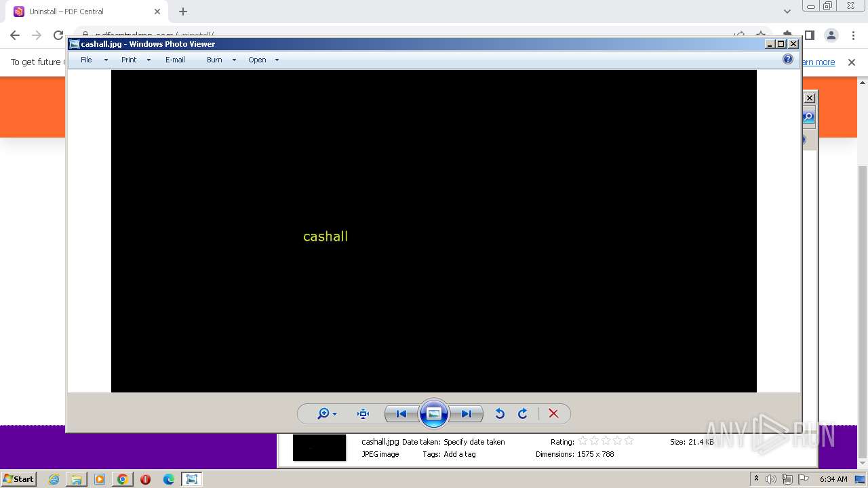Open Microsoft Edge from the taskbar
This screenshot has width=868, height=488.
coord(168,479)
